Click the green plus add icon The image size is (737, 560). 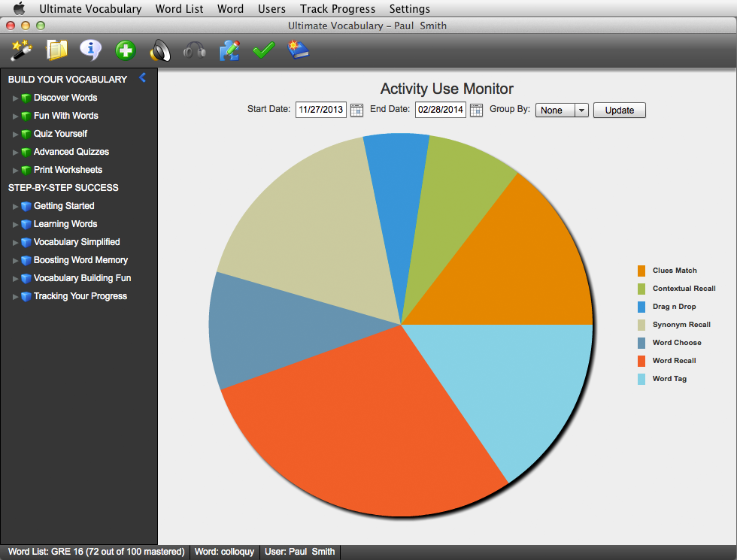pos(126,50)
